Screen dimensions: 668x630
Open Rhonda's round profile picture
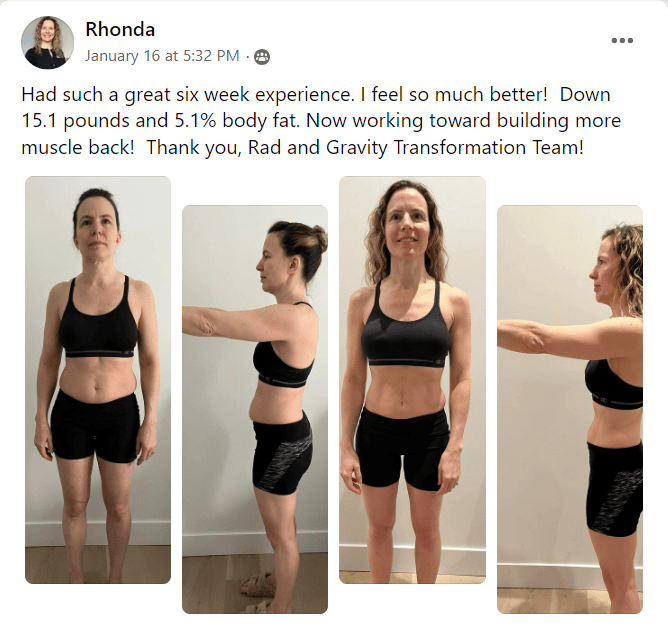click(x=47, y=42)
